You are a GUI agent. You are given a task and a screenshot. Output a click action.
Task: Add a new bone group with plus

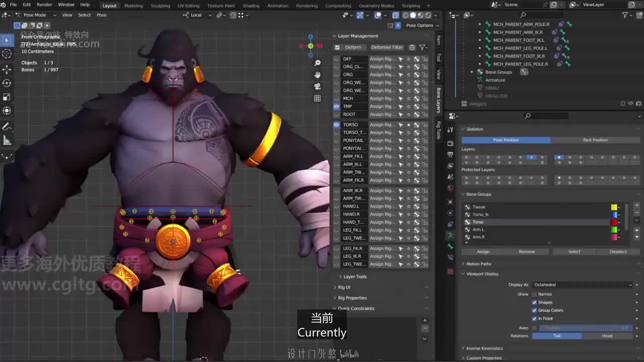pyautogui.click(x=636, y=205)
